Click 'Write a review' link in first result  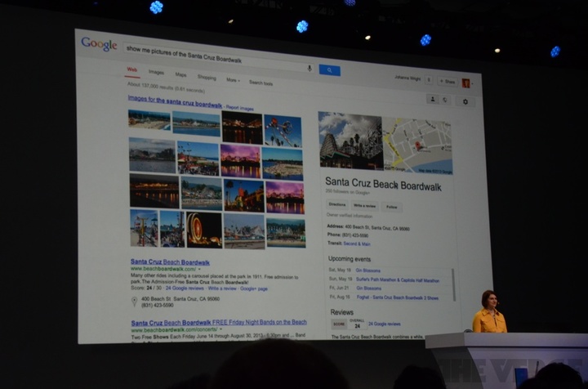tap(222, 288)
